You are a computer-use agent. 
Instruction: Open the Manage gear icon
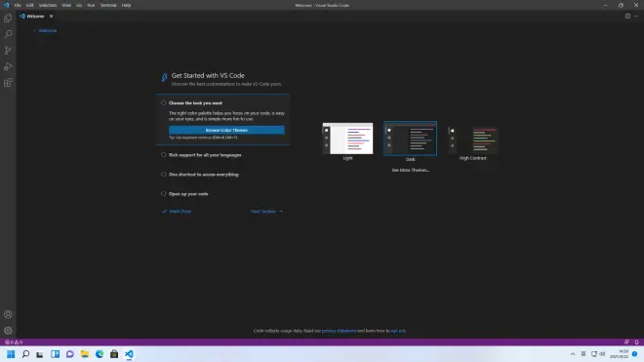pos(8,331)
